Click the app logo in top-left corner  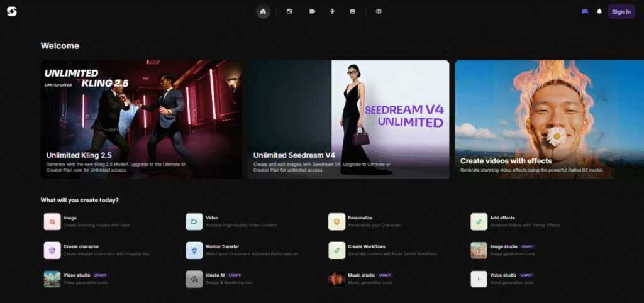(11, 11)
